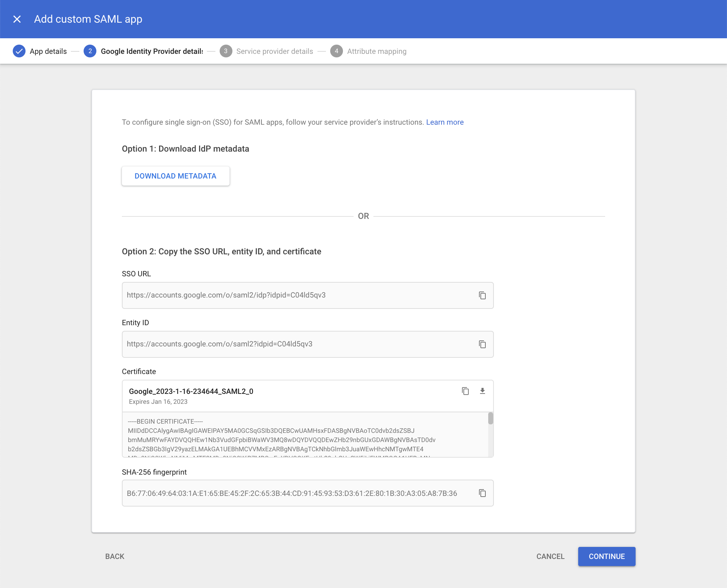Click the SHA-256 fingerprint field

tap(308, 493)
